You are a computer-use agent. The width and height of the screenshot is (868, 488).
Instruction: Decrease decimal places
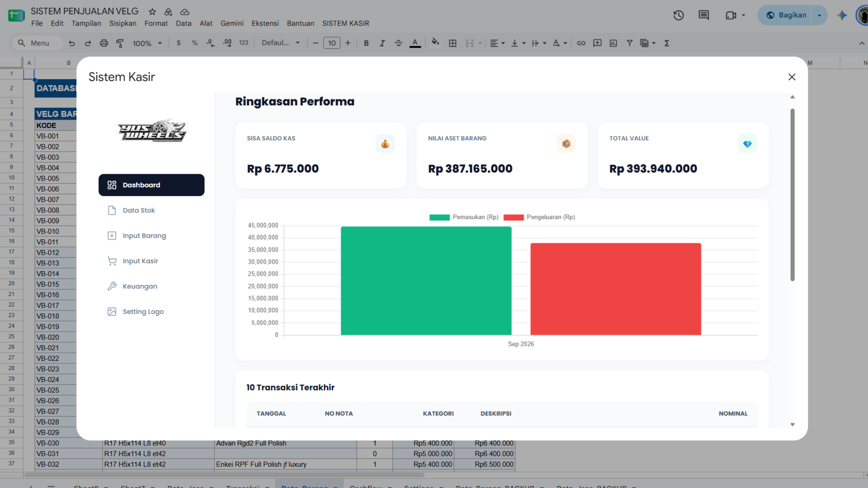pyautogui.click(x=210, y=43)
